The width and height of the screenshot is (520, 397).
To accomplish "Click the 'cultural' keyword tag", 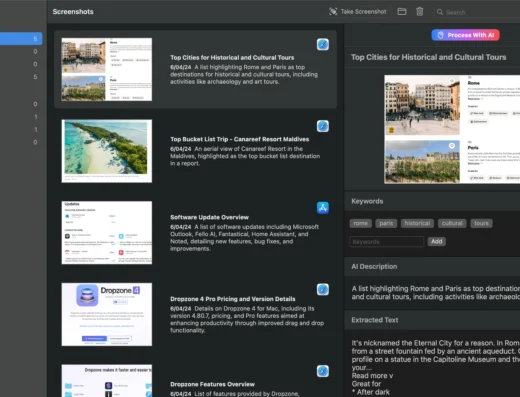I will coord(452,223).
